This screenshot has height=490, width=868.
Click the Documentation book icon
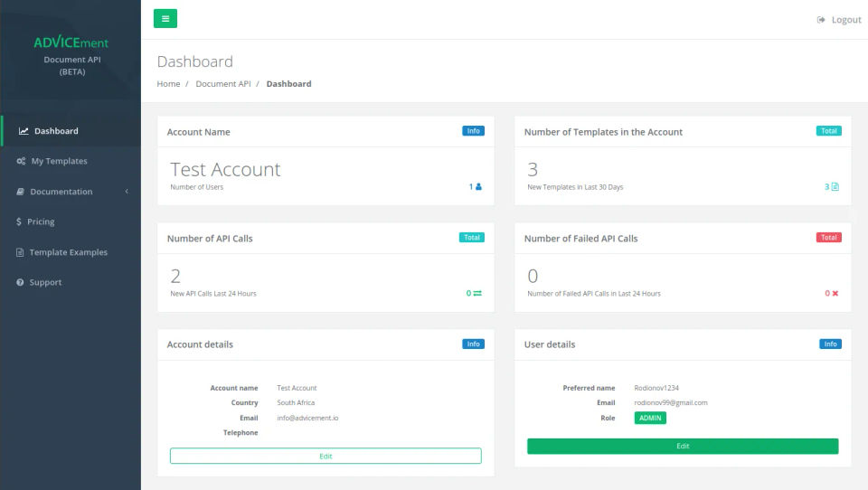pos(21,192)
